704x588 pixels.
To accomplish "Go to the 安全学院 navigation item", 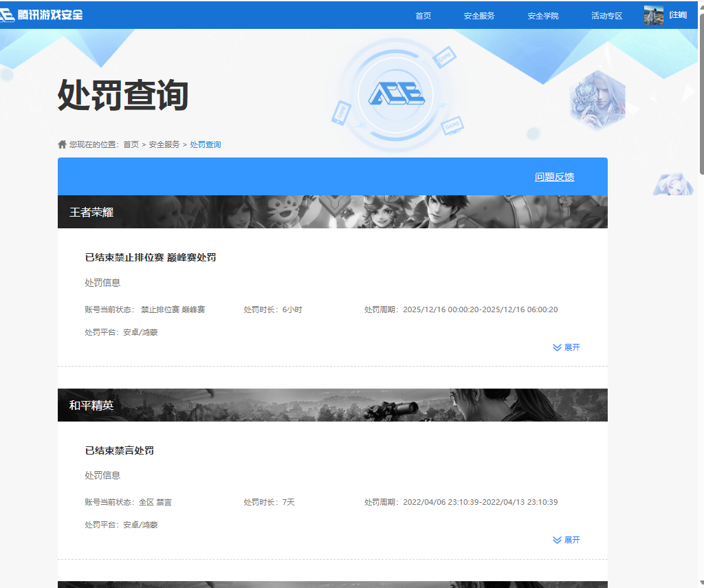I will (543, 16).
